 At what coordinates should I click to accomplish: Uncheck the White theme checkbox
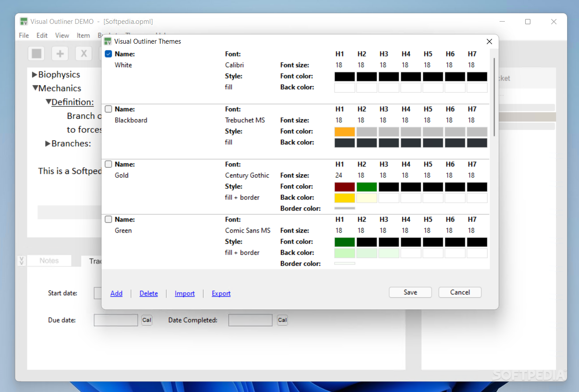[x=109, y=54]
